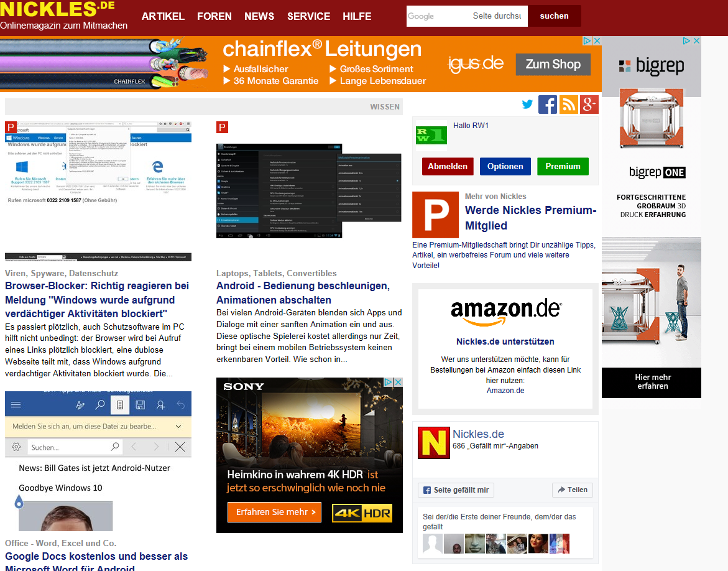Open AdChoices info on bigrep ad
The width and height of the screenshot is (728, 571).
(x=686, y=41)
